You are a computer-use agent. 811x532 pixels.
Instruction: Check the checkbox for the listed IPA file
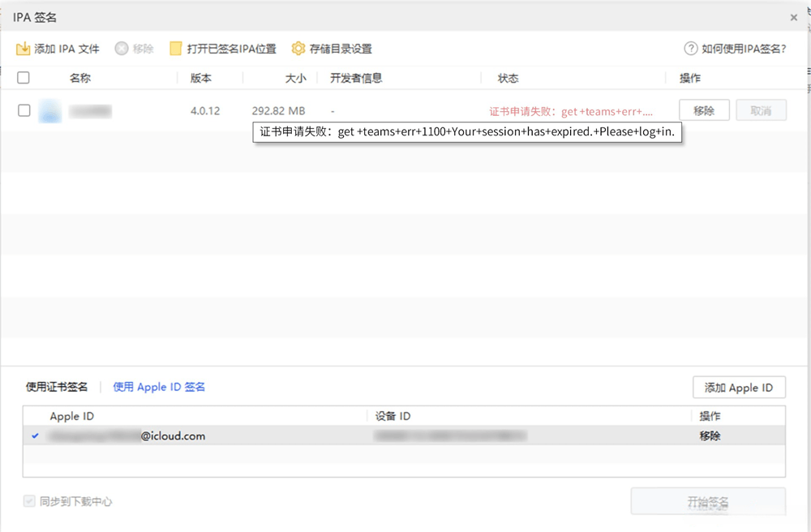coord(24,110)
